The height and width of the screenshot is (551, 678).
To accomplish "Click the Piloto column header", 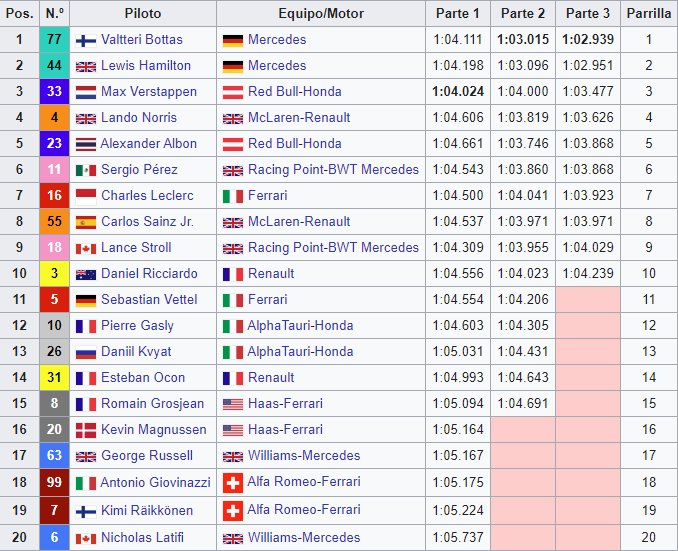I will point(143,13).
